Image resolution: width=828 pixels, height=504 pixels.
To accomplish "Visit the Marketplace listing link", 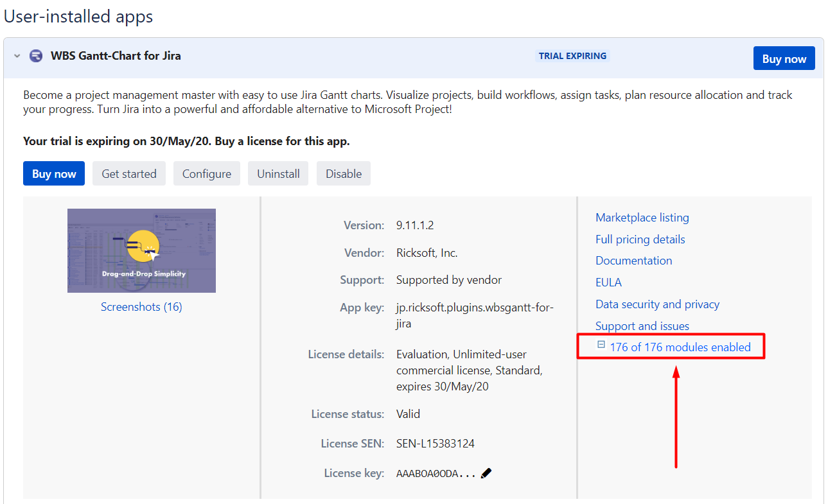I will [642, 218].
